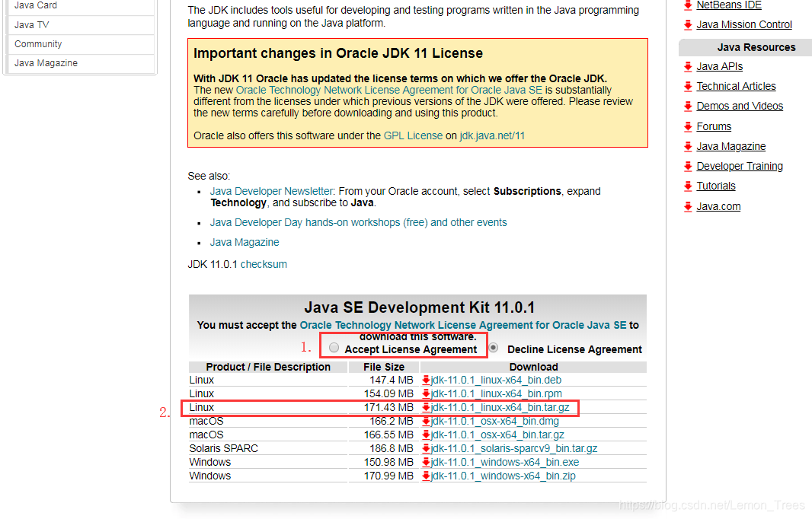Visit the jdk.java.net/11 link
The width and height of the screenshot is (812, 519).
[493, 136]
